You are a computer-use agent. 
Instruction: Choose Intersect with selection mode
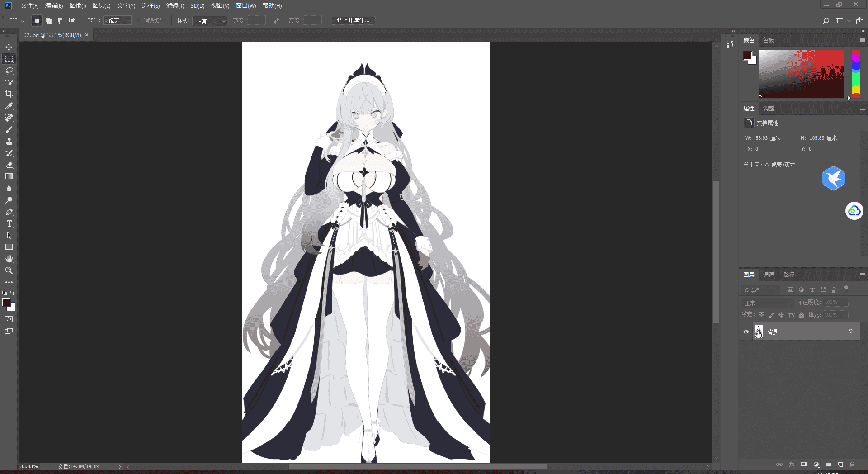click(72, 21)
